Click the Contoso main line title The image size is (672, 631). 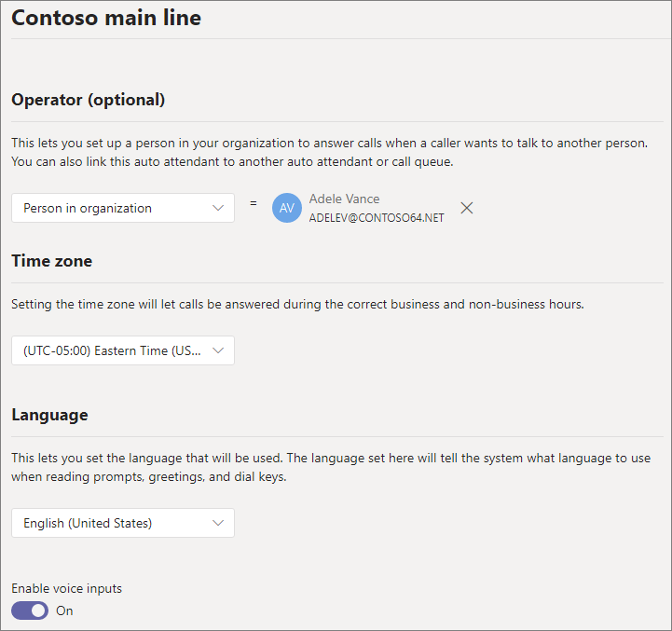click(106, 18)
